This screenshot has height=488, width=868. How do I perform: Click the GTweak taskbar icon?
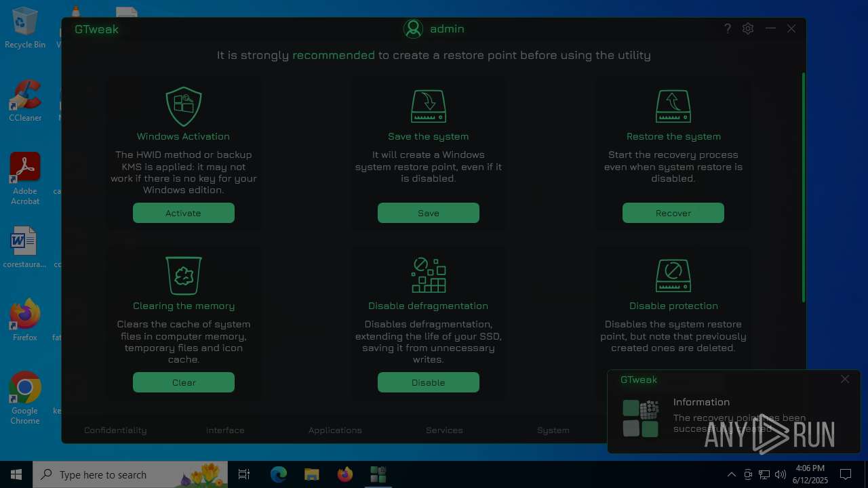[378, 474]
